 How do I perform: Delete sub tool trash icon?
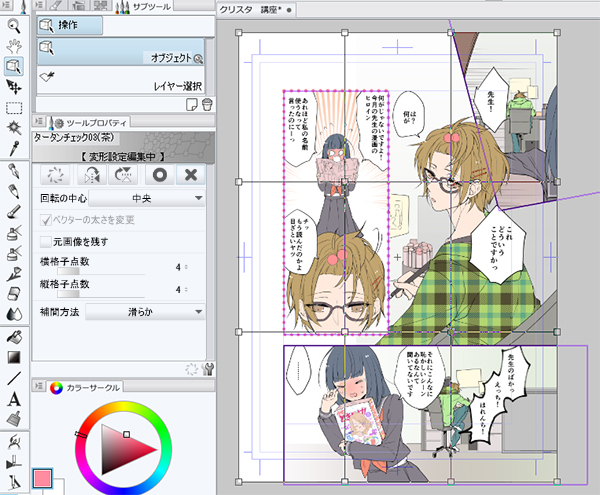pos(207,104)
